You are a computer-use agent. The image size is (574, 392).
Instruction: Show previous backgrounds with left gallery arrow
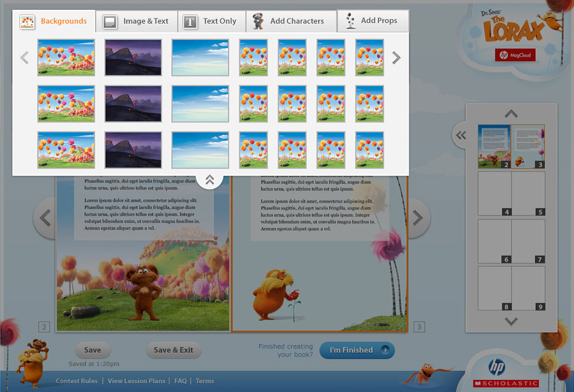pos(24,57)
